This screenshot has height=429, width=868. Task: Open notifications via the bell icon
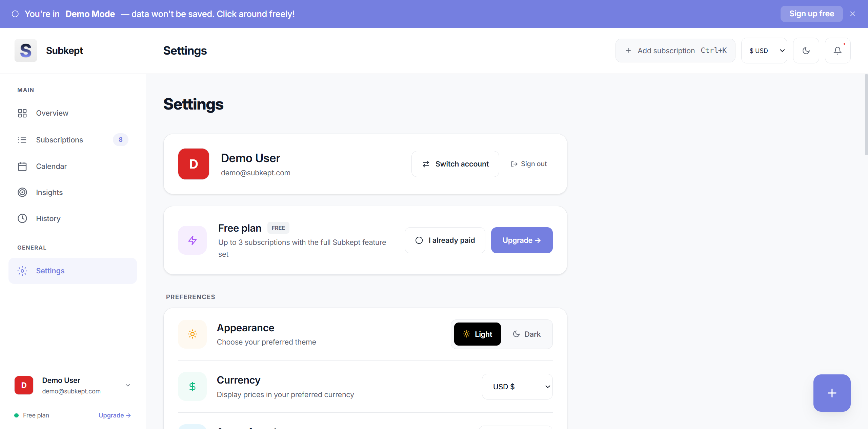[837, 51]
